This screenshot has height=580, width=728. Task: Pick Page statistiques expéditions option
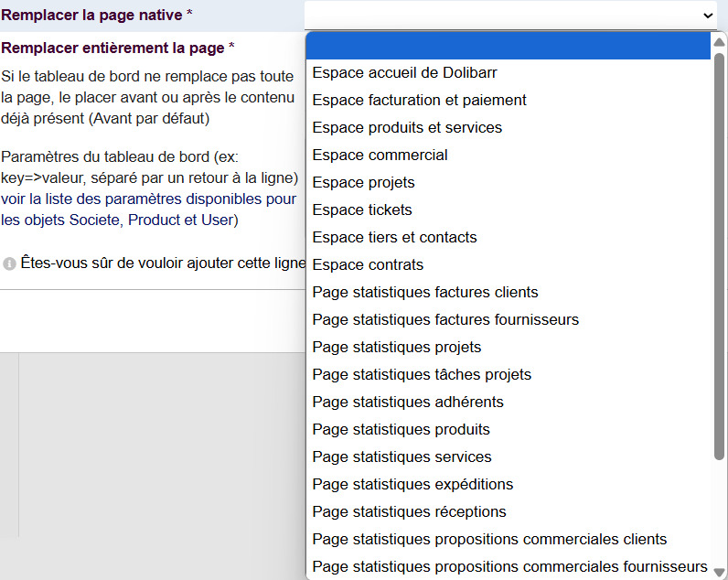pyautogui.click(x=412, y=485)
